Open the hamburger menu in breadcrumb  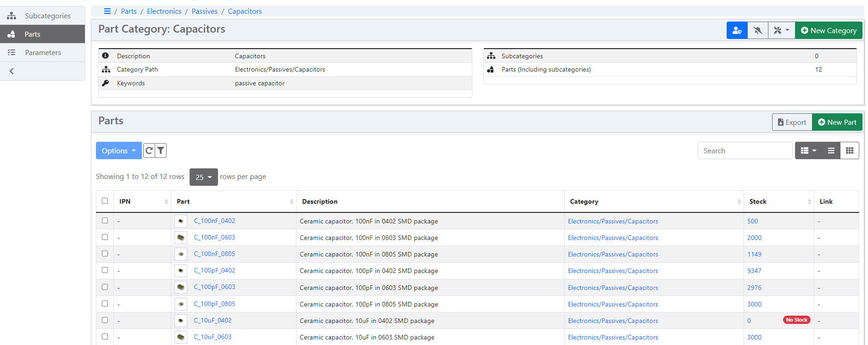107,11
